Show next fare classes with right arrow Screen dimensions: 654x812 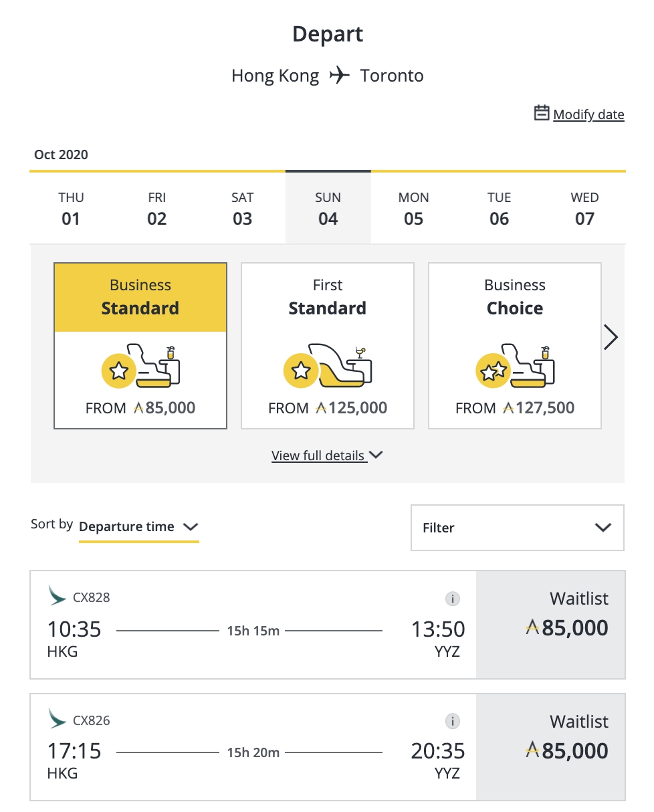[611, 338]
